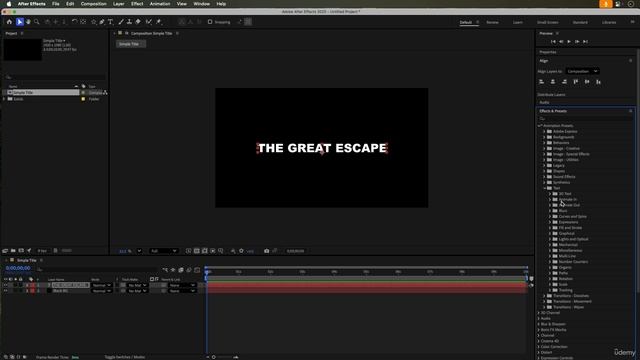Go to first frame in Preview
The height and width of the screenshot is (360, 640).
click(x=553, y=42)
